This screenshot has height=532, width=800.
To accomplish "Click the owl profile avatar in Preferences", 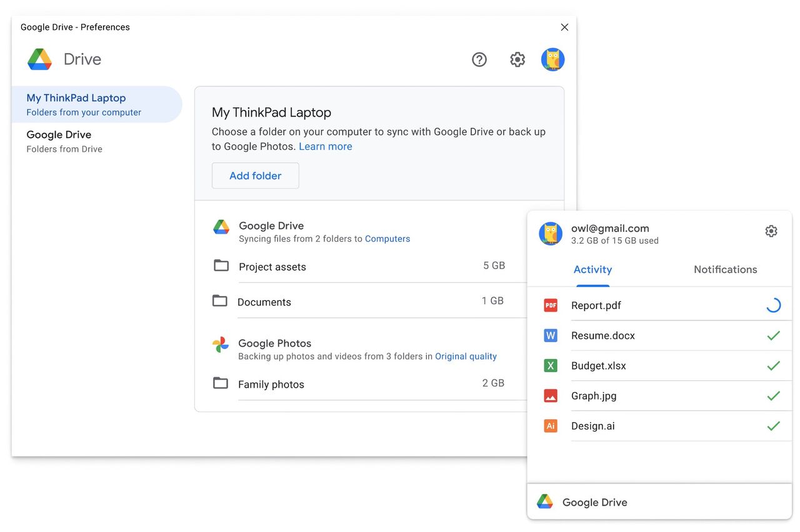I will 552,59.
